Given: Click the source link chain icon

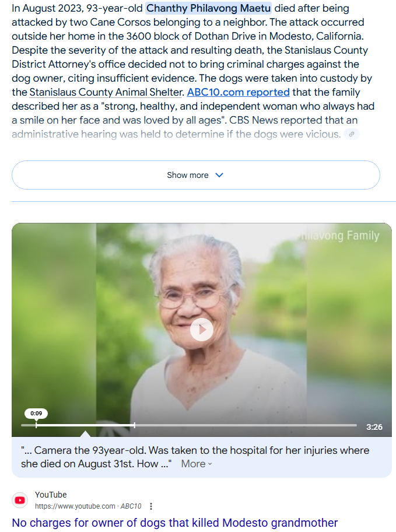Looking at the screenshot, I should tap(352, 134).
